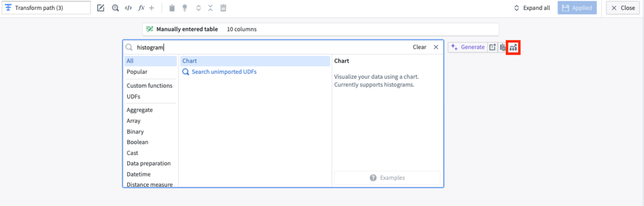Image resolution: width=644 pixels, height=206 pixels.
Task: Open the Search unimported UDFs link
Action: point(224,72)
